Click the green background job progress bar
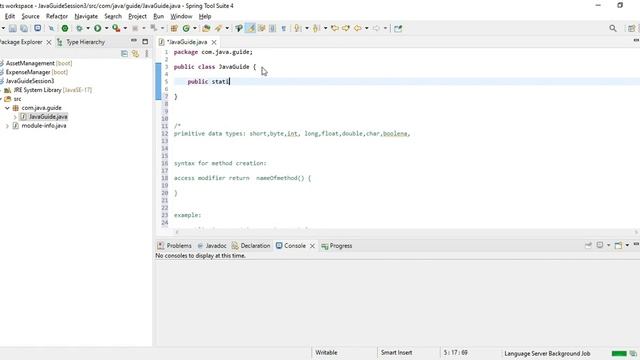The width and height of the screenshot is (640, 360). [x=619, y=353]
